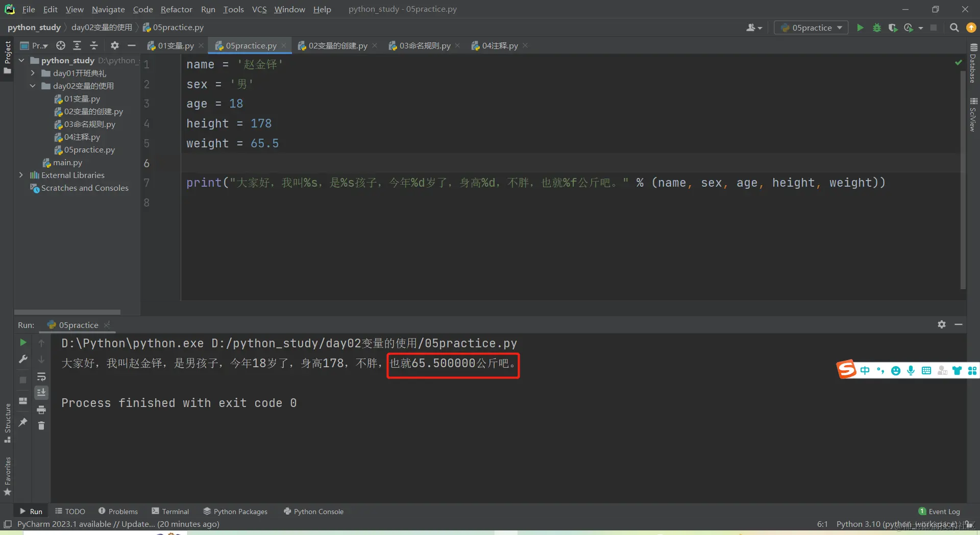Run with coverage icon in toolbar
The height and width of the screenshot is (535, 980).
tap(892, 28)
